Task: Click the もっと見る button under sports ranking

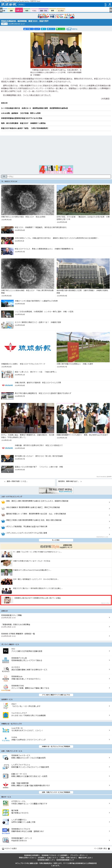Action: click(56, 540)
